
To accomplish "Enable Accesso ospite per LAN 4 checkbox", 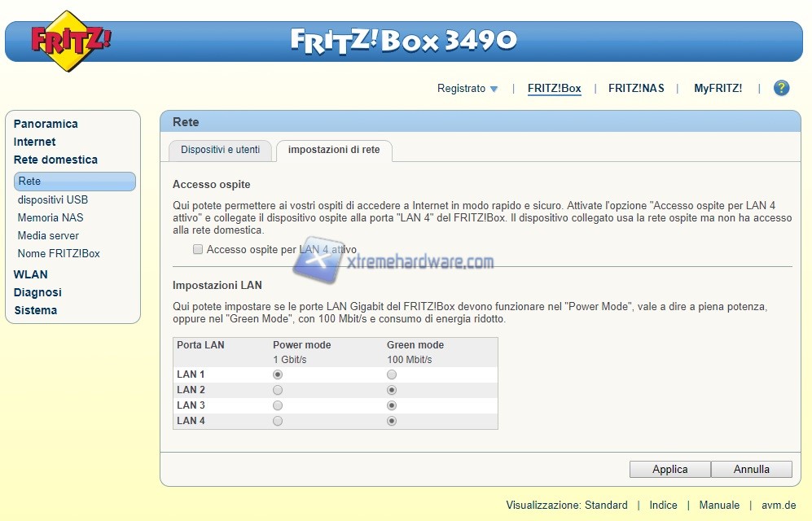I will pyautogui.click(x=198, y=250).
